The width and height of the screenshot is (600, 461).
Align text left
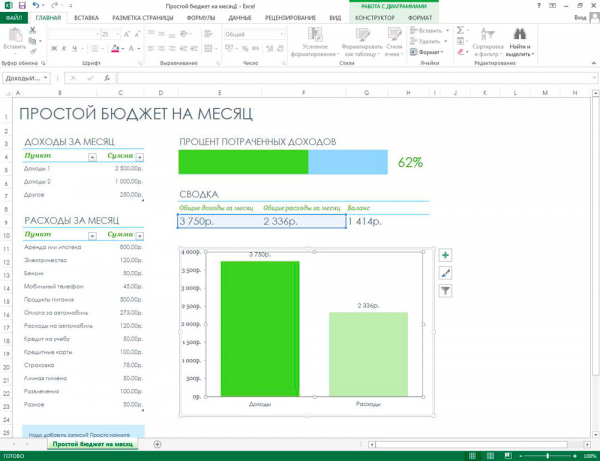(151, 49)
